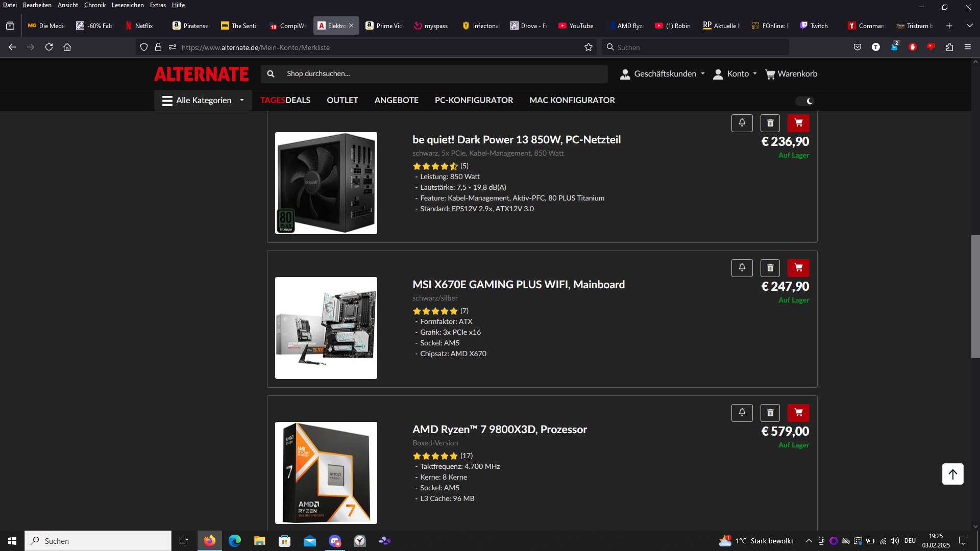Click the page vertical scrollbar thumb

point(975,296)
